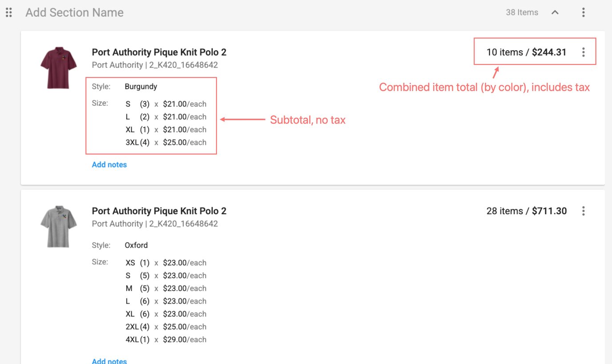Select the 10 items / $244.31 total
The width and height of the screenshot is (612, 364).
pos(526,52)
